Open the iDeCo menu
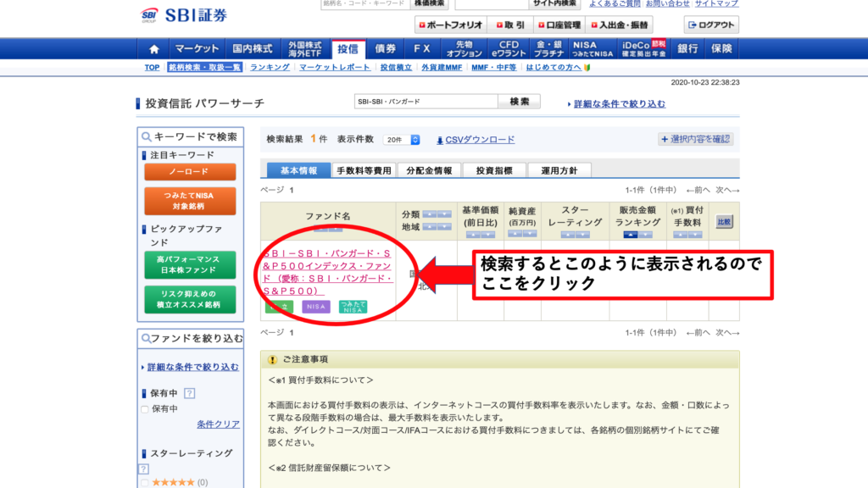This screenshot has height=488, width=868. pyautogui.click(x=644, y=48)
